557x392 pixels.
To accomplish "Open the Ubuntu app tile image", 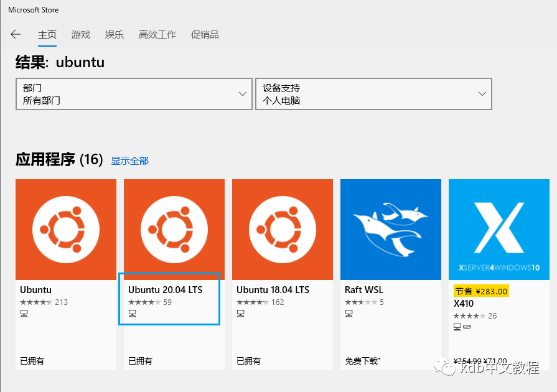I will (66, 230).
